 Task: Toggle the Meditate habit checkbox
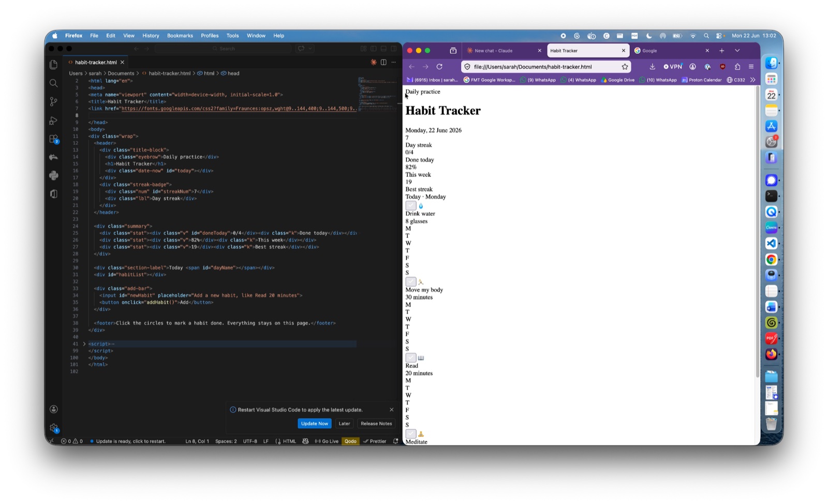click(x=411, y=434)
